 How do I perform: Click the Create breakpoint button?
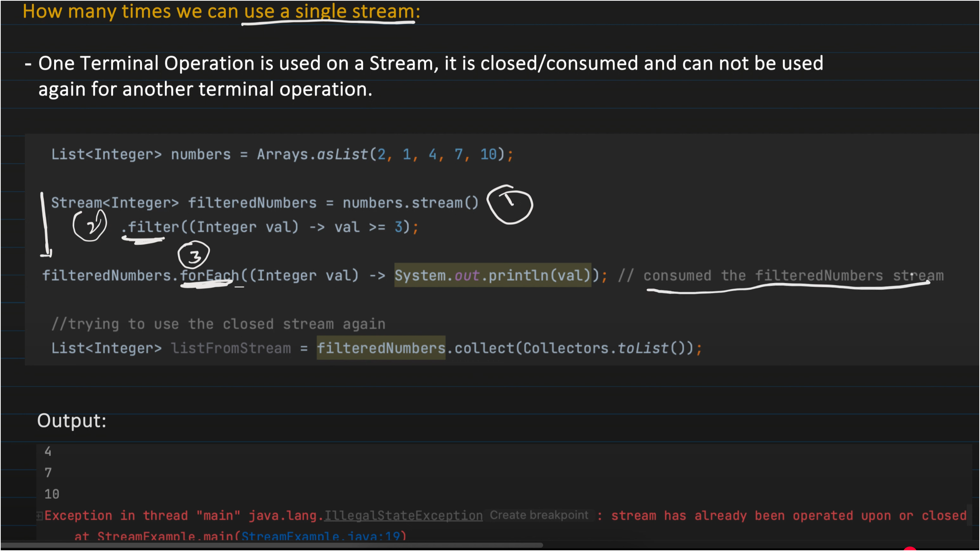point(539,515)
